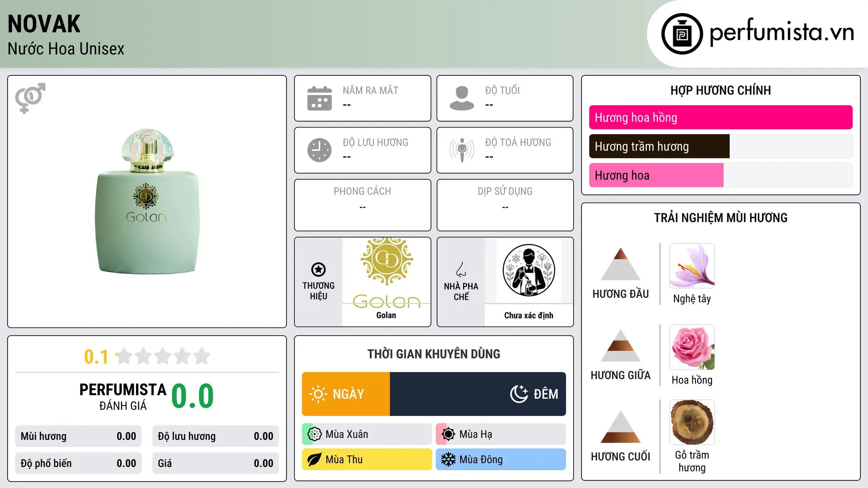Click the Nghệ tây note label
Screen dimensions: 868x488
pyautogui.click(x=692, y=299)
